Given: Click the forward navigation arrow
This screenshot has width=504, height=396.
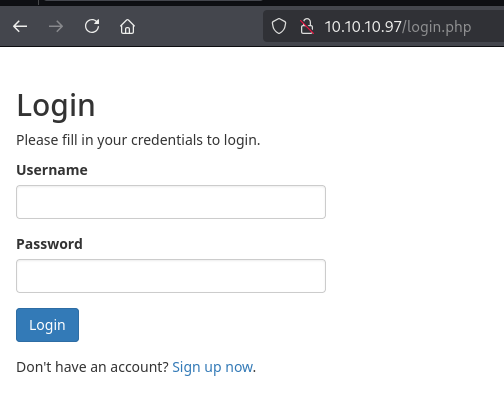Looking at the screenshot, I should click(x=56, y=26).
